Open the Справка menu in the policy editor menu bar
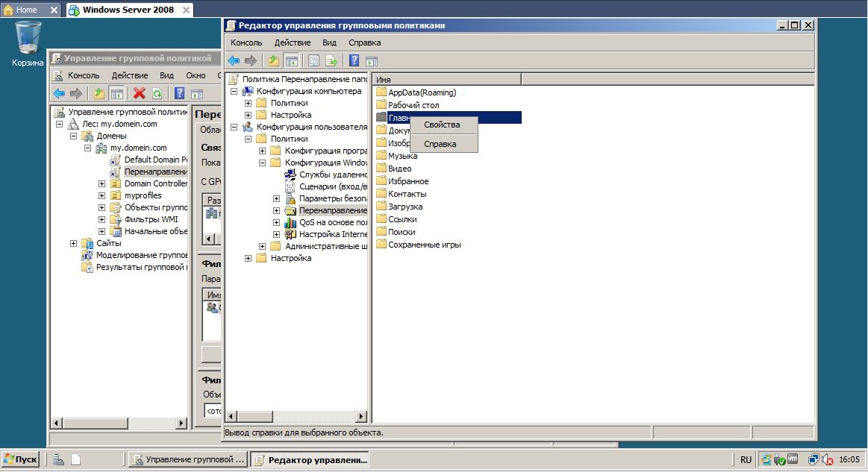The width and height of the screenshot is (868, 472). point(364,43)
